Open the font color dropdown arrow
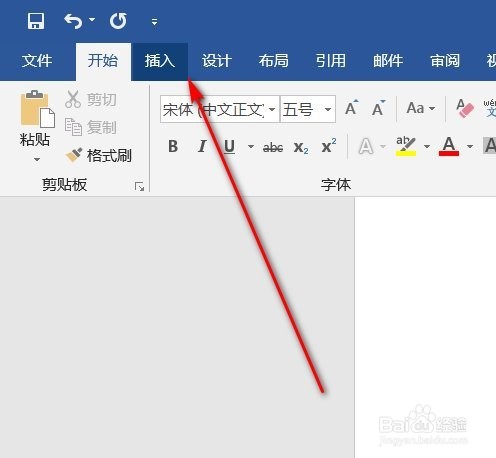The width and height of the screenshot is (496, 458). [x=470, y=146]
